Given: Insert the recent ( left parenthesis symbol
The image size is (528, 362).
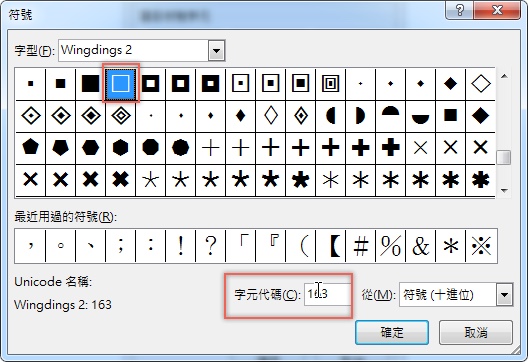Looking at the screenshot, I should (300, 245).
